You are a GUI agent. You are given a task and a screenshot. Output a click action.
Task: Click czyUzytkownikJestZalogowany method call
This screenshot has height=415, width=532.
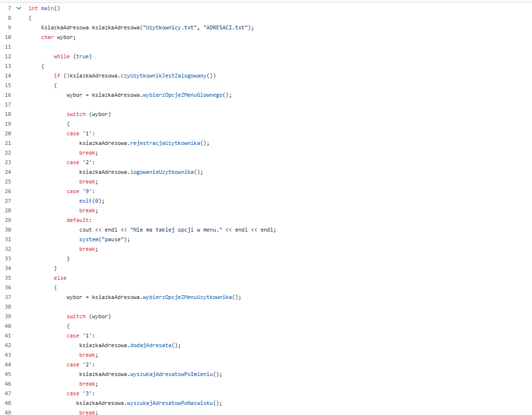(x=163, y=76)
